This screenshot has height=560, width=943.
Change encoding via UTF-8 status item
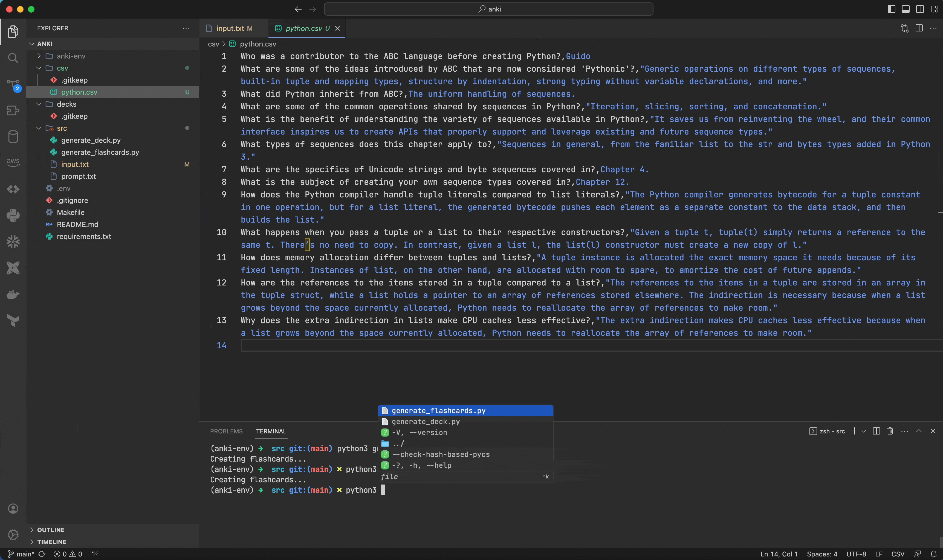click(856, 554)
